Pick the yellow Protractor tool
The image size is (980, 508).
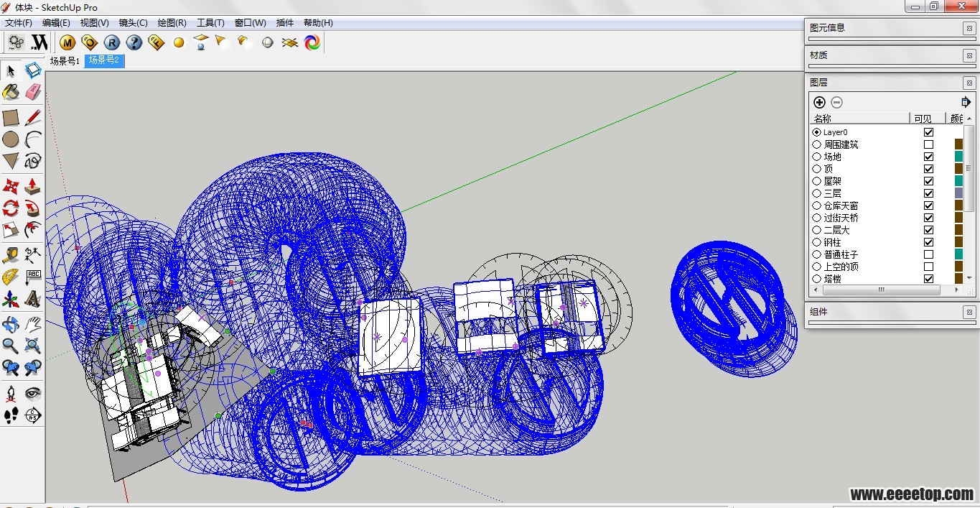(x=11, y=277)
